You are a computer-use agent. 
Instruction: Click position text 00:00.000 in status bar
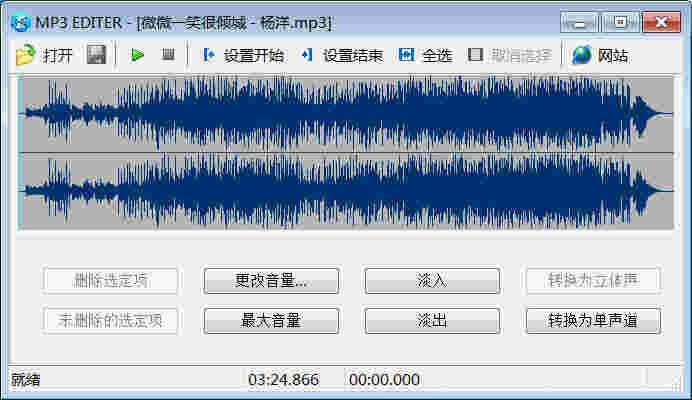point(384,380)
